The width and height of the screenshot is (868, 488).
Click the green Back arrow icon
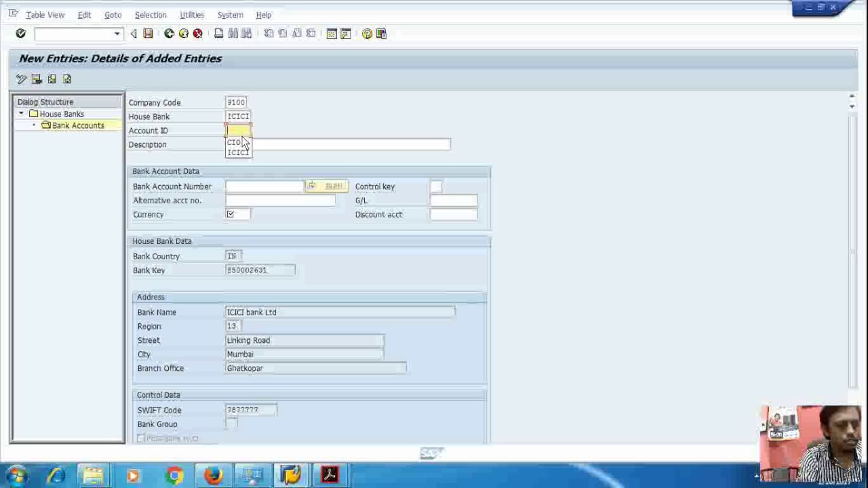point(169,33)
